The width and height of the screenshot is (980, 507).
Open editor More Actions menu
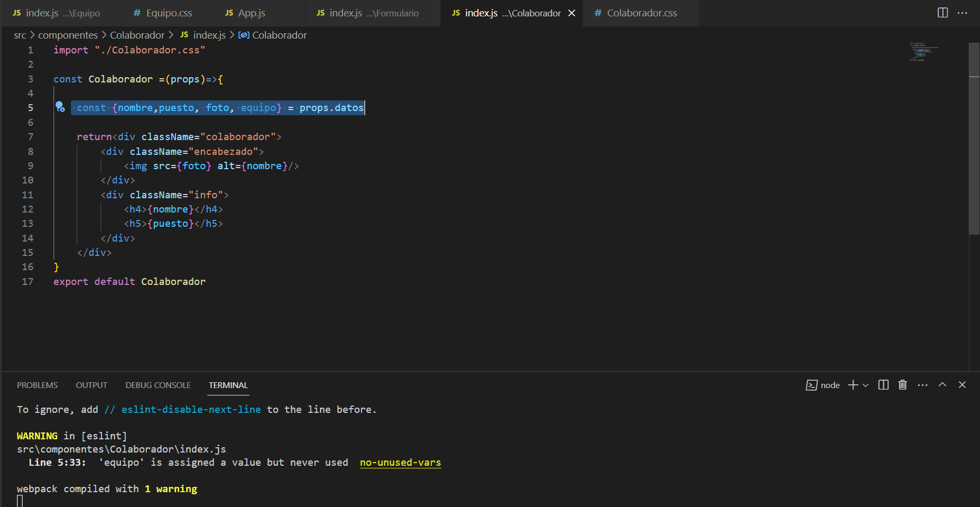963,13
